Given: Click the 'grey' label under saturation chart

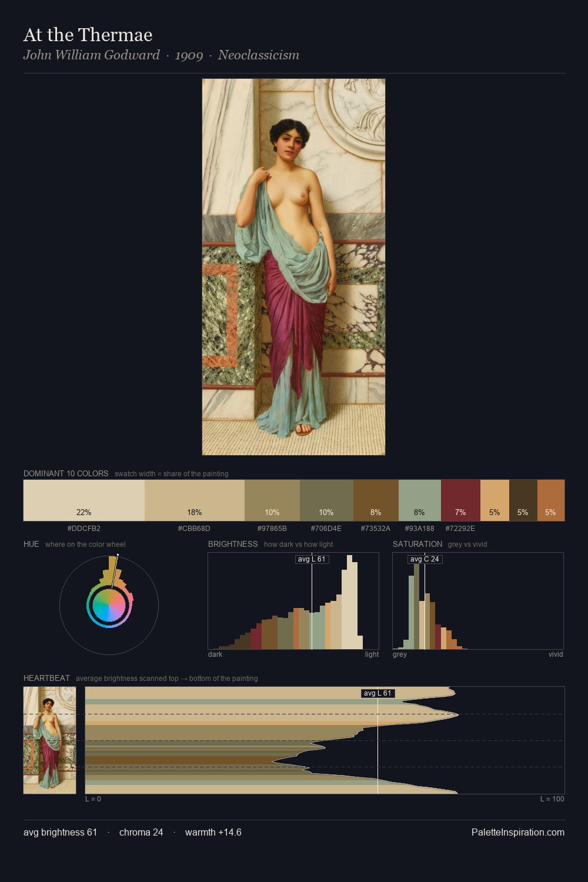Looking at the screenshot, I should [400, 654].
